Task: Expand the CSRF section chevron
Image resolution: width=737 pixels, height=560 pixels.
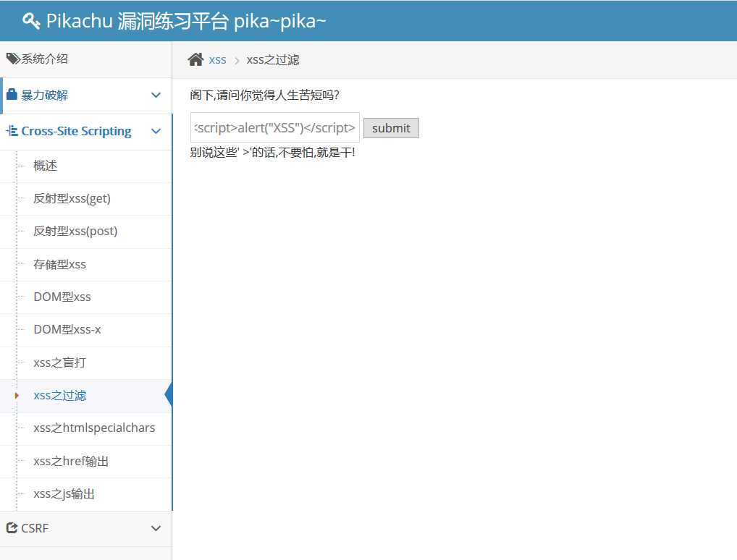Action: (x=156, y=528)
